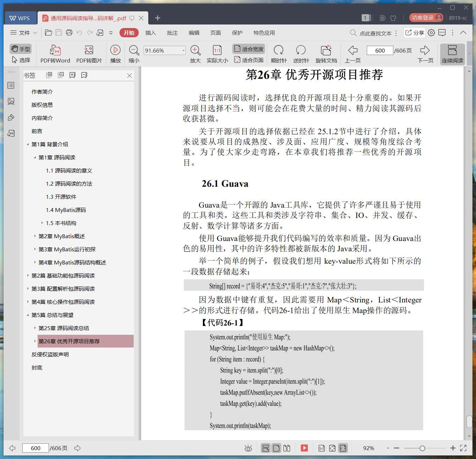Click 访客登录 login button
The image size is (476, 459).
[426, 18]
